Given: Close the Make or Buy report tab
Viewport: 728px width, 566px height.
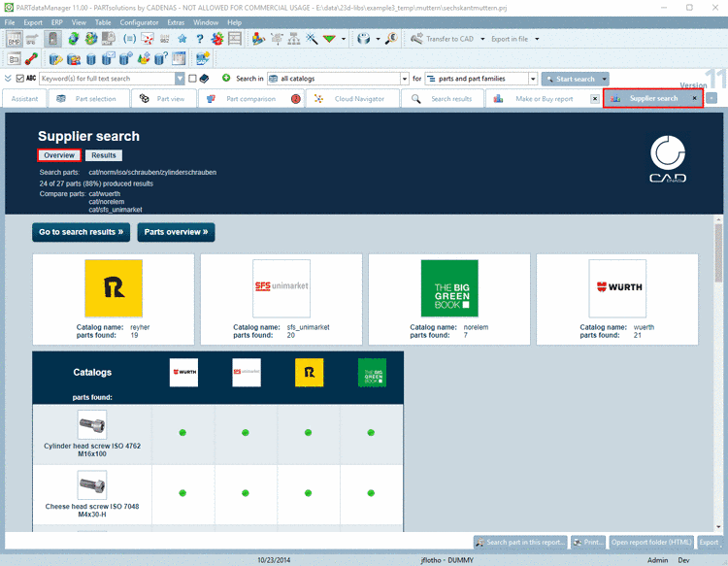Looking at the screenshot, I should click(x=594, y=99).
